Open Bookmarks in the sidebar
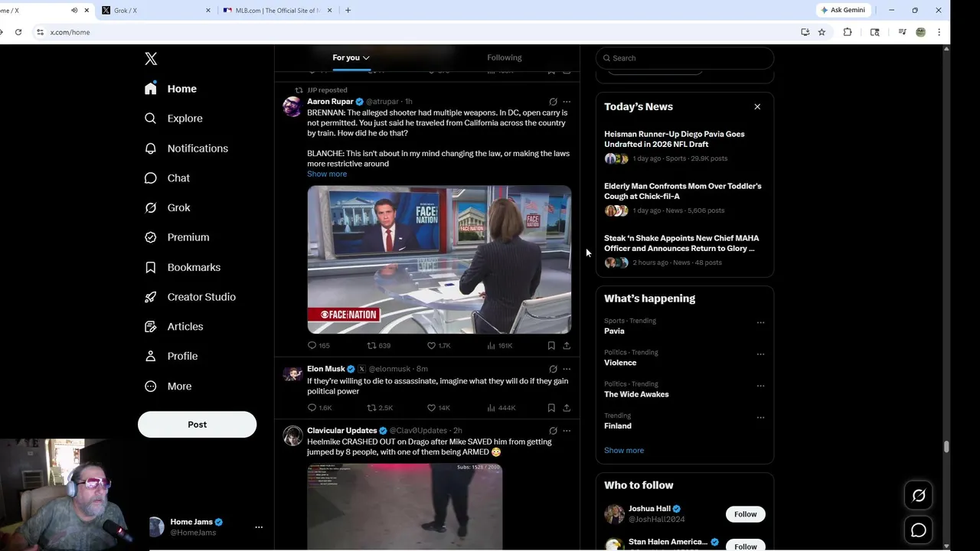 click(182, 267)
